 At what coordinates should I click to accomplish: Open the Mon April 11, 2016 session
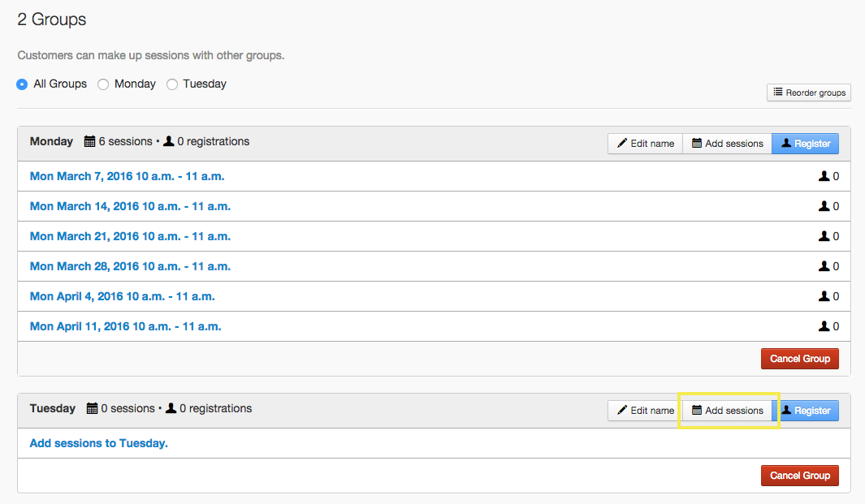click(125, 326)
